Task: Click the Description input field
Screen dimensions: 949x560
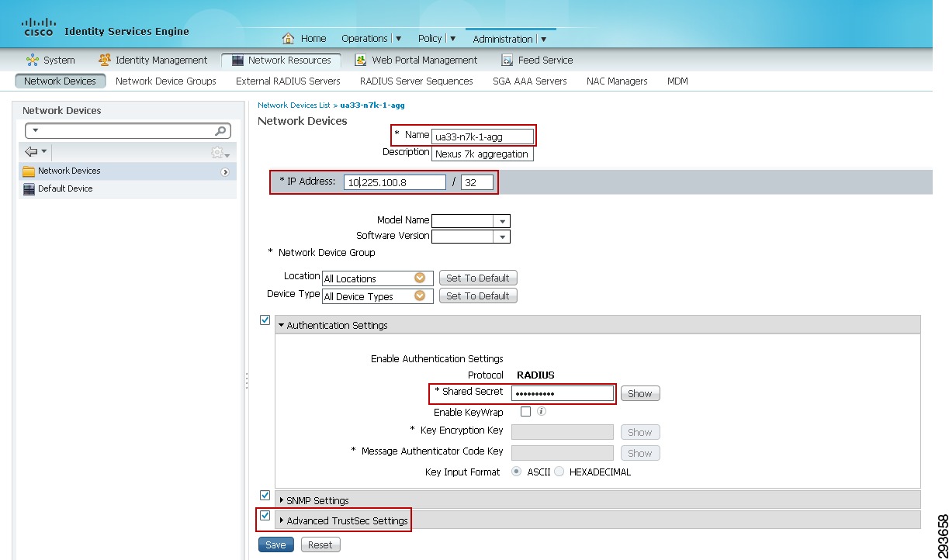Action: click(x=483, y=154)
